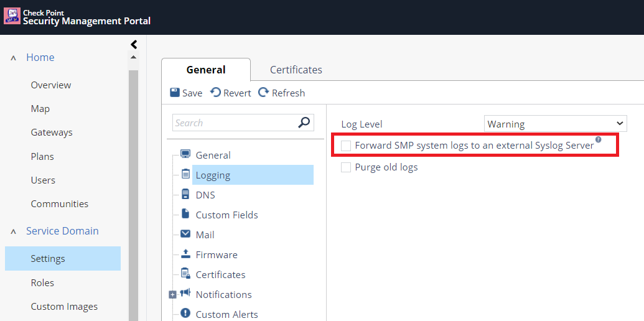This screenshot has width=644, height=321.
Task: Select the DNS settings tree item
Action: (x=205, y=195)
